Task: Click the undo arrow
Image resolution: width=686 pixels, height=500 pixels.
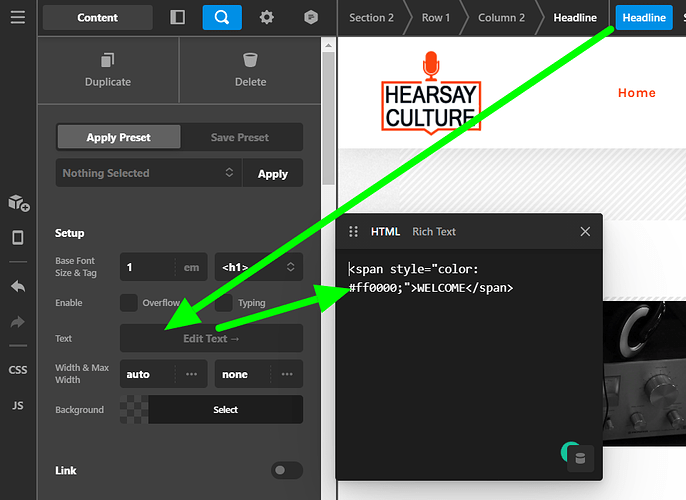Action: [18, 287]
